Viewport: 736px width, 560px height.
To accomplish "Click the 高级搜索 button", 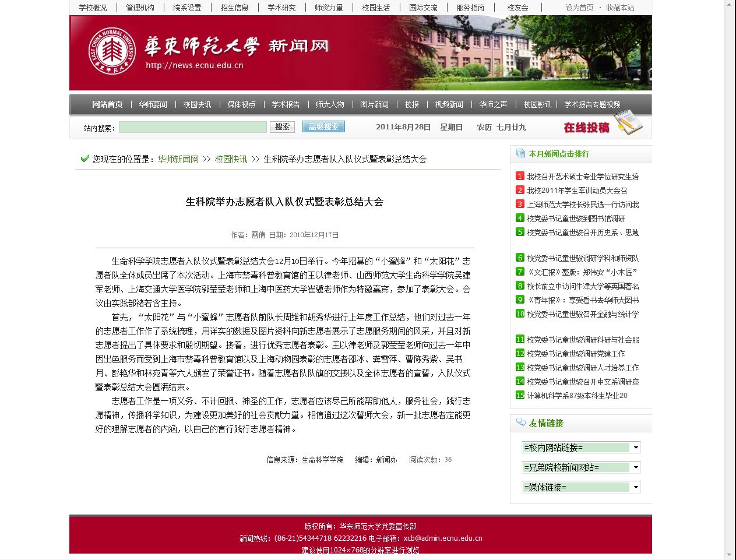I will click(323, 126).
